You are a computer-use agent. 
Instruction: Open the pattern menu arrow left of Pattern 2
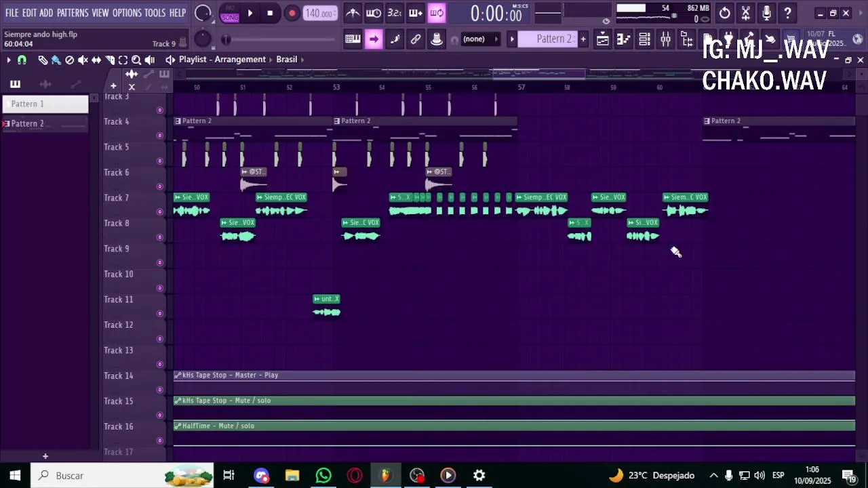(512, 39)
